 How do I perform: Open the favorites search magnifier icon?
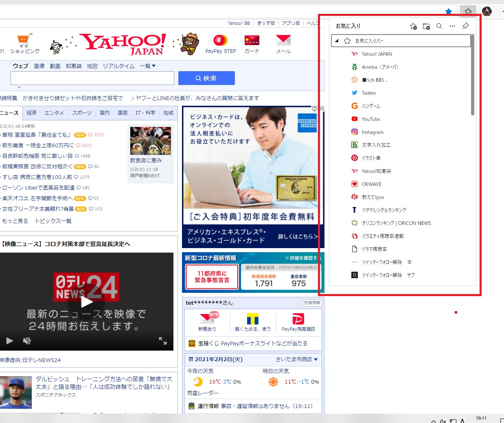[439, 26]
